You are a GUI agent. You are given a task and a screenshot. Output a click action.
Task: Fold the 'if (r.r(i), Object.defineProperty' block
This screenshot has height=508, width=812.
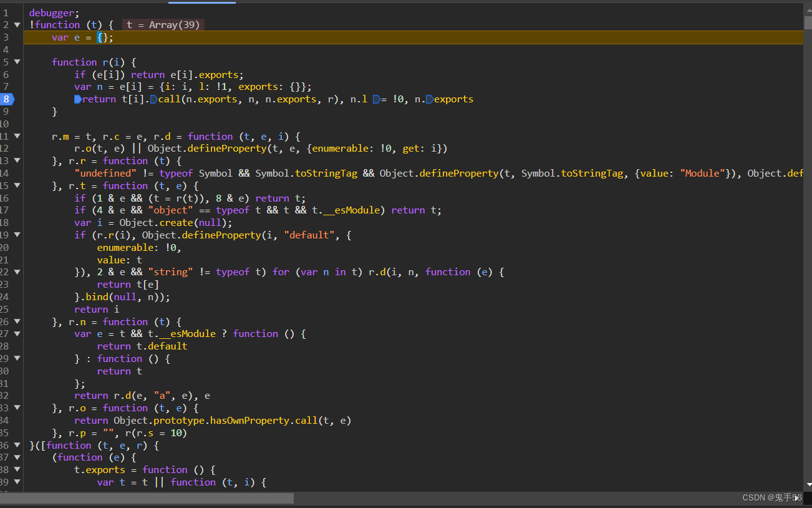(x=17, y=235)
